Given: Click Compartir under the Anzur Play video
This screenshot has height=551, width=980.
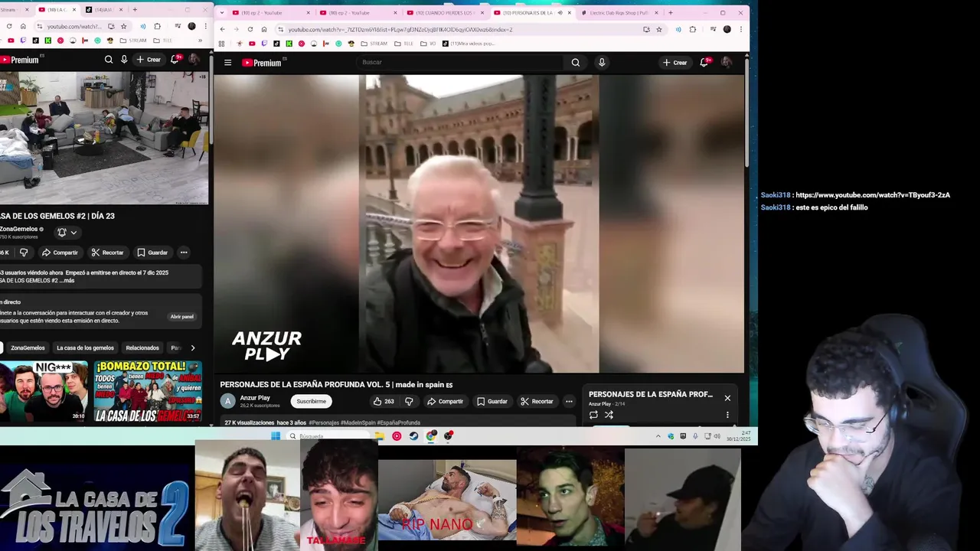Looking at the screenshot, I should [445, 401].
